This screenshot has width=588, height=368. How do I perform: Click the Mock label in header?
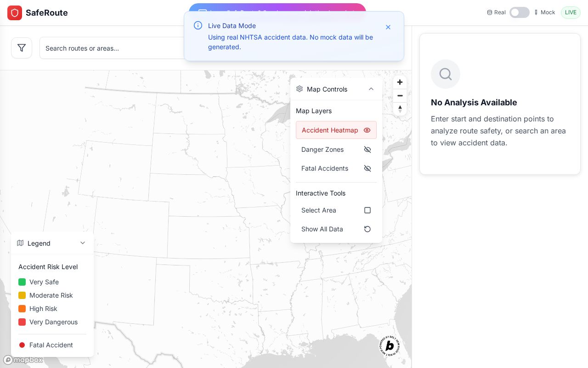point(548,12)
